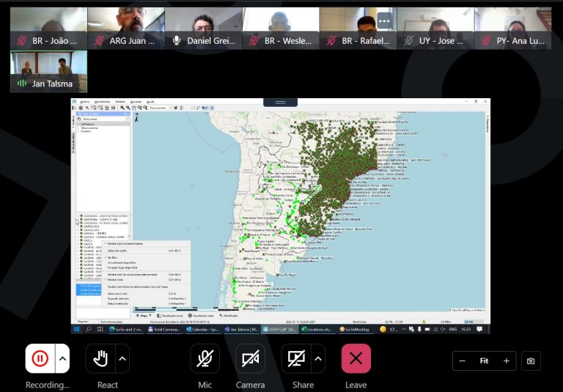Select Daniel Grei's participant tile
Image resolution: width=563 pixels, height=392 pixels.
coord(203,29)
